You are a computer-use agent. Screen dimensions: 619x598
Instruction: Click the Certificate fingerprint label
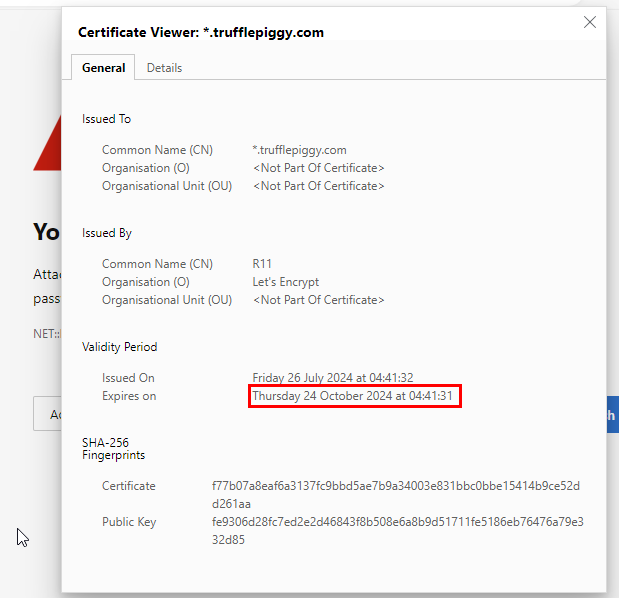click(x=129, y=486)
